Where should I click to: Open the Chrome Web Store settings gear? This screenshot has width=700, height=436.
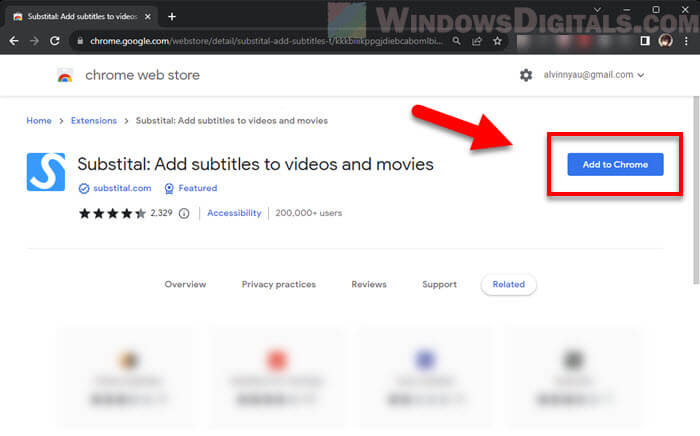526,75
